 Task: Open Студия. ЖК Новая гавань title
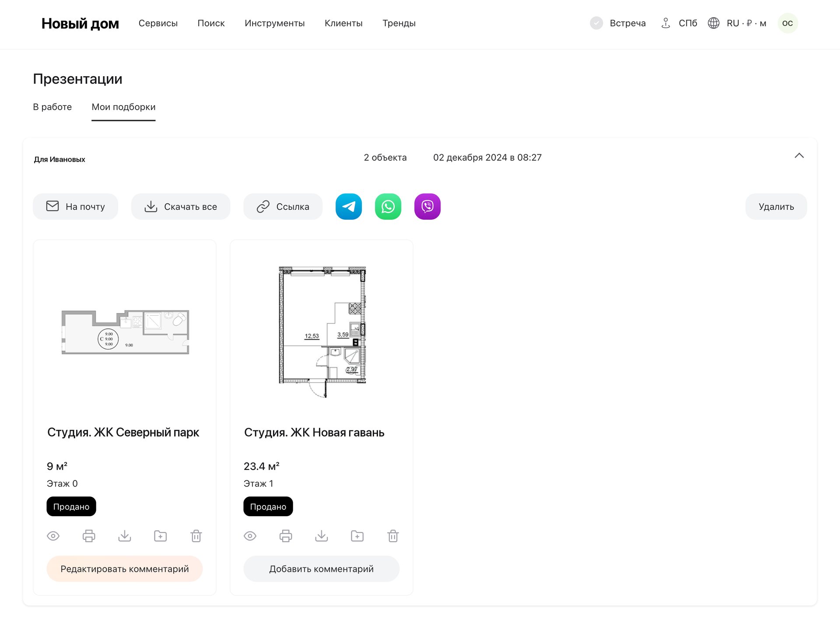[x=314, y=432]
